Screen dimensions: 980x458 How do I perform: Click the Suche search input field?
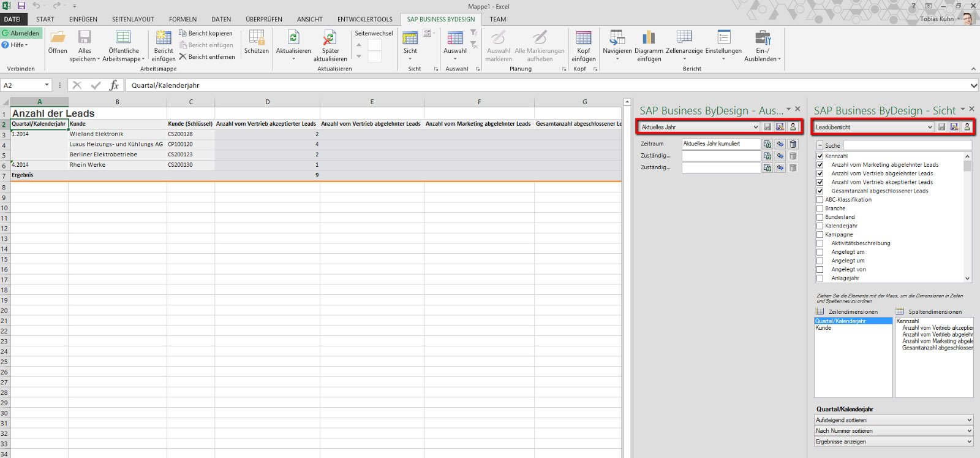907,145
